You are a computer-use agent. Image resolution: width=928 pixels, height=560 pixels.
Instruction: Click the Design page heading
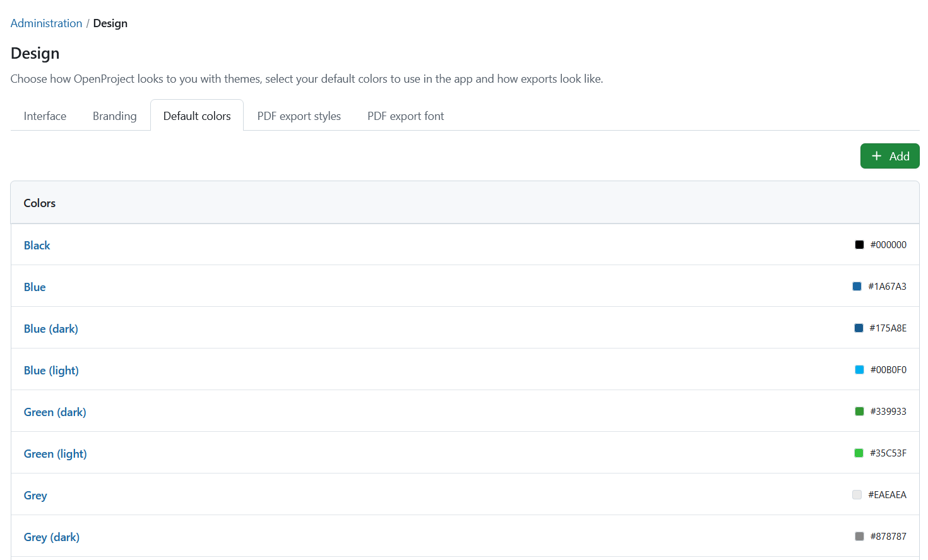[x=35, y=54]
